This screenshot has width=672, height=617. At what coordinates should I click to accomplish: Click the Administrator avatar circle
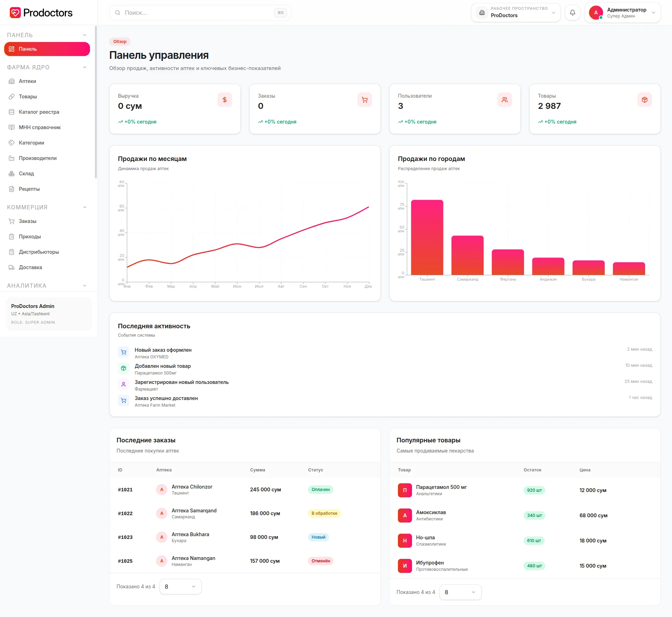[596, 13]
